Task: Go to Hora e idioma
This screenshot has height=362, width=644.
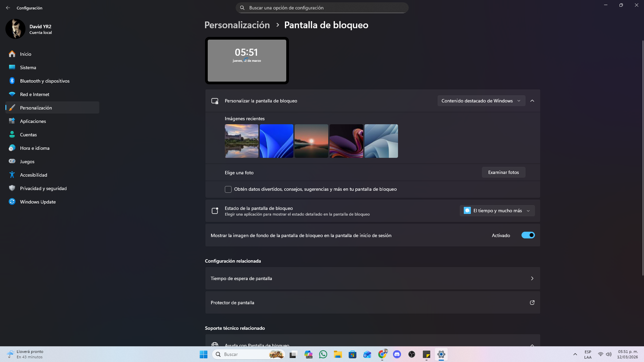Action: tap(52, 148)
